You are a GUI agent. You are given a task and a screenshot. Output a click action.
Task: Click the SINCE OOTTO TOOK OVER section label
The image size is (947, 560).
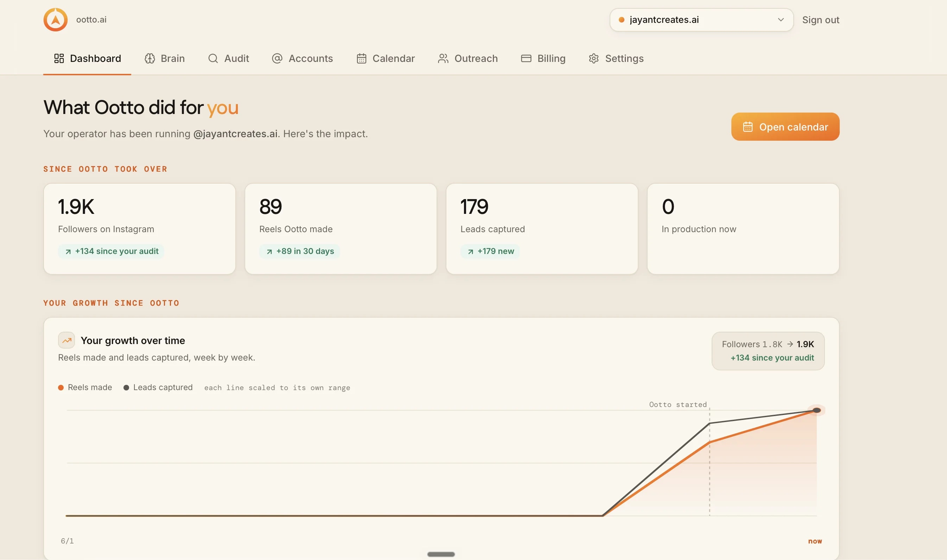105,169
